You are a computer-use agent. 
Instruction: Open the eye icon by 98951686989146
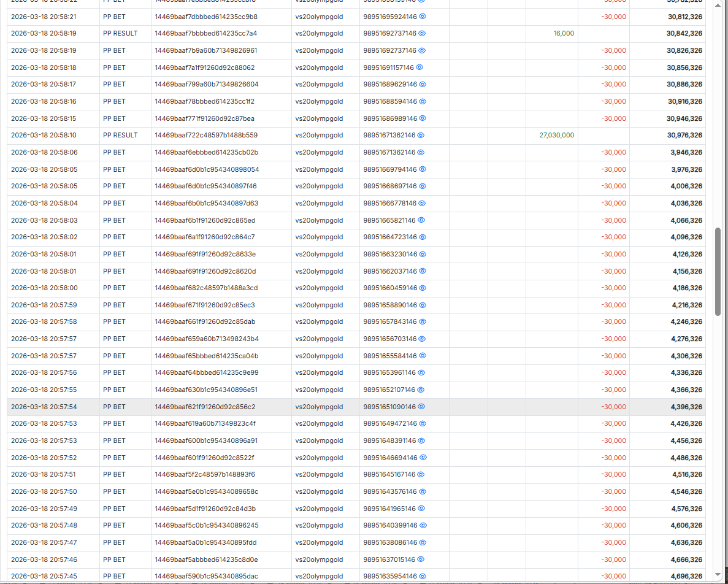pyautogui.click(x=423, y=118)
